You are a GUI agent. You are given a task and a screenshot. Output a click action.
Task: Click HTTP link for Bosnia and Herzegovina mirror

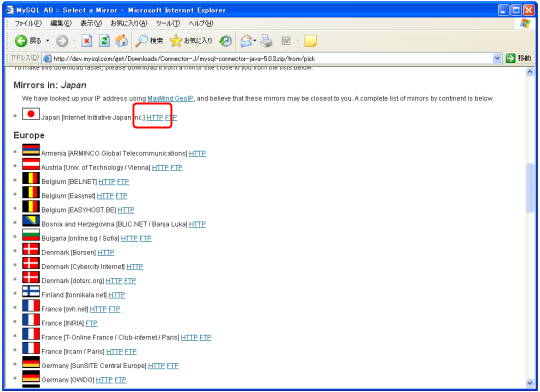click(197, 224)
